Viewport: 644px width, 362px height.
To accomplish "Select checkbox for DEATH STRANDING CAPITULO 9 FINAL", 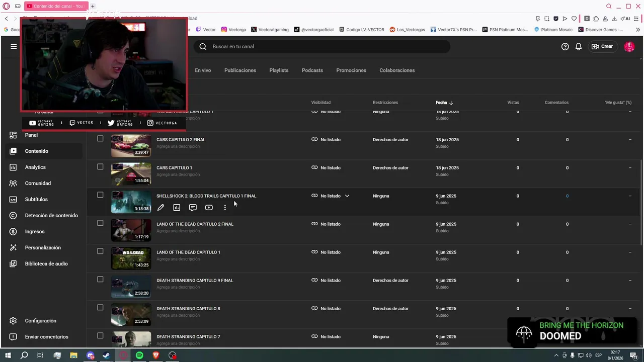I will click(x=100, y=280).
